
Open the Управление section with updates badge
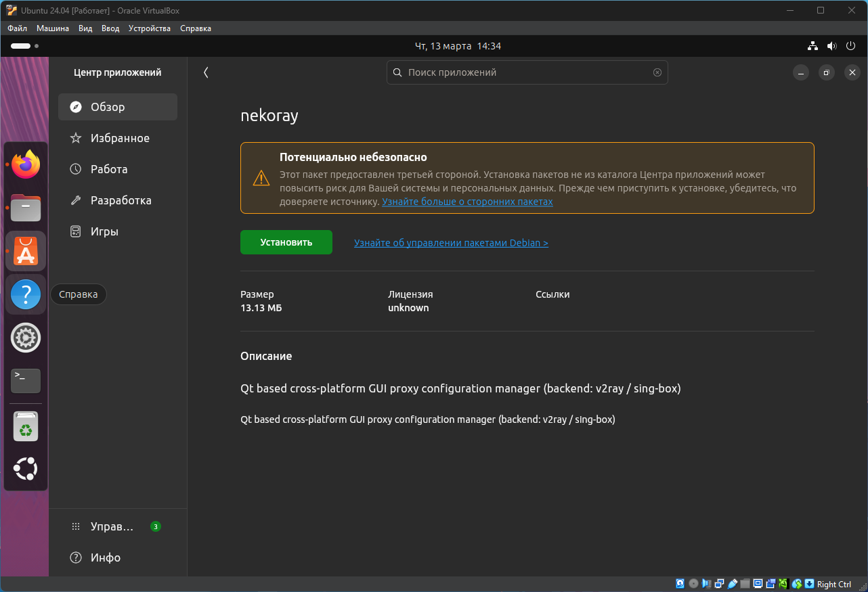click(118, 526)
